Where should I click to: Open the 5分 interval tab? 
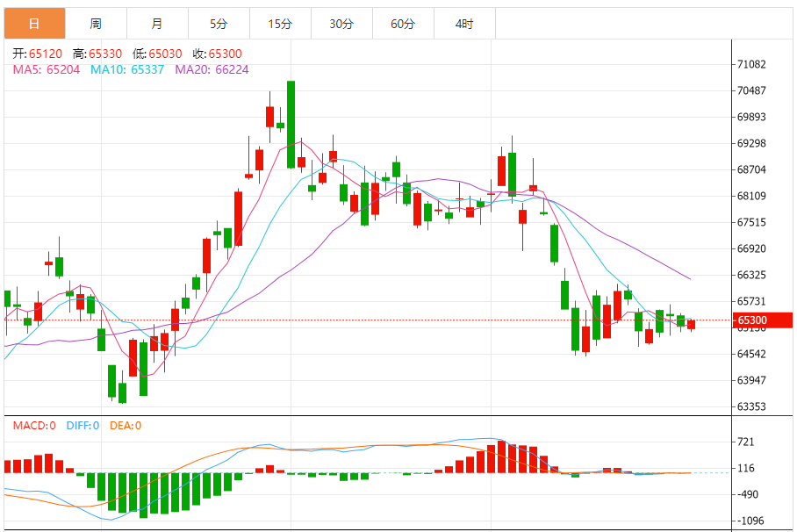pos(219,24)
